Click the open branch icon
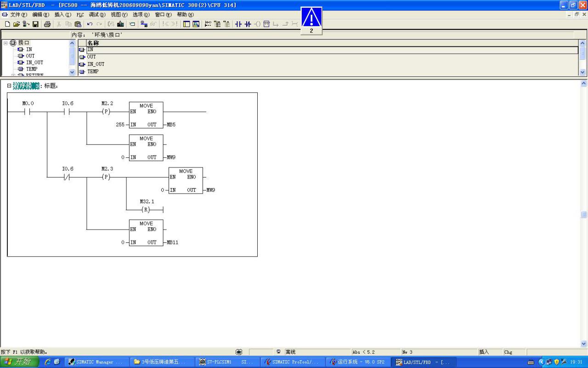The image size is (588, 368). tap(276, 24)
